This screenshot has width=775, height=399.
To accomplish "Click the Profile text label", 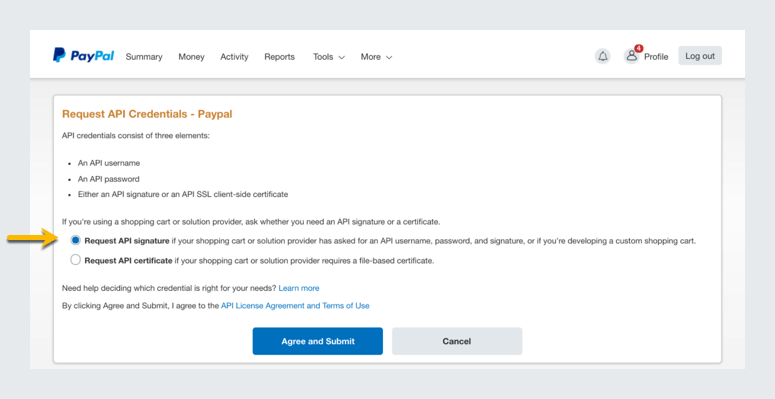I will pos(656,57).
